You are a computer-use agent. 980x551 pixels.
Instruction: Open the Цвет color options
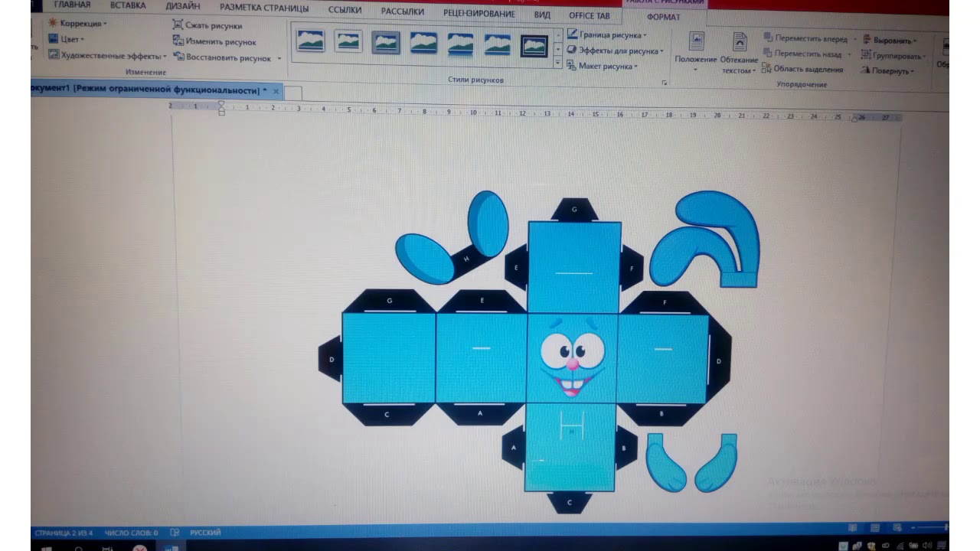67,39
